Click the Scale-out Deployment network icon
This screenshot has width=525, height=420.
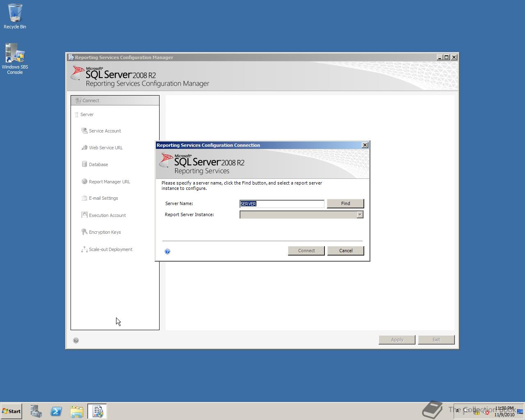click(84, 249)
